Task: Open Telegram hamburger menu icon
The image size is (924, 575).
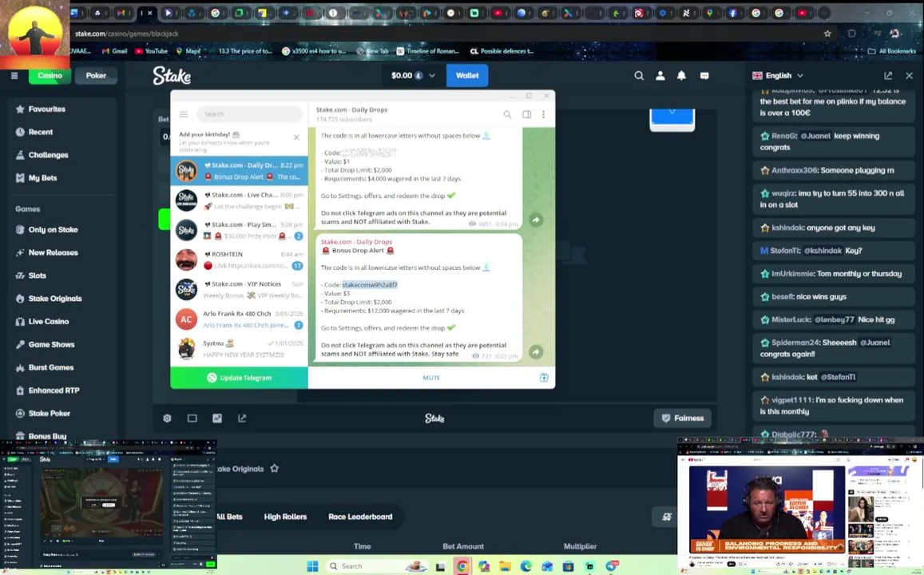Action: click(x=184, y=114)
